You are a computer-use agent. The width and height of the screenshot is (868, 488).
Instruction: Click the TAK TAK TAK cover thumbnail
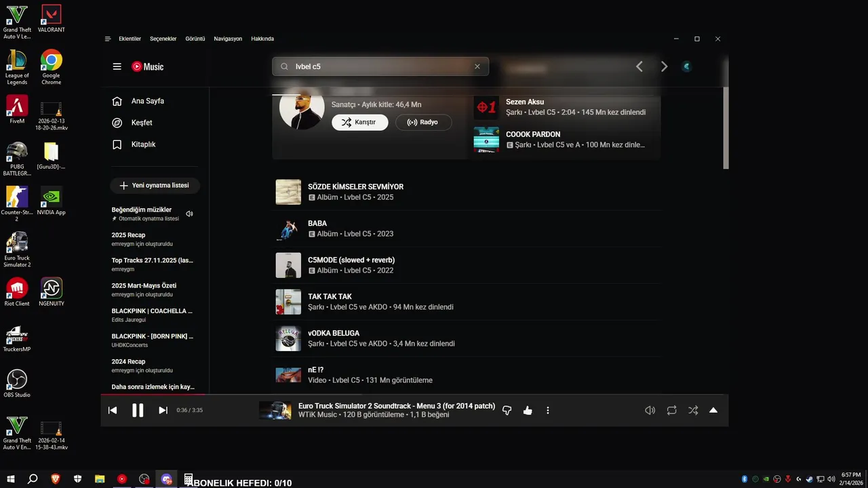[x=288, y=302]
